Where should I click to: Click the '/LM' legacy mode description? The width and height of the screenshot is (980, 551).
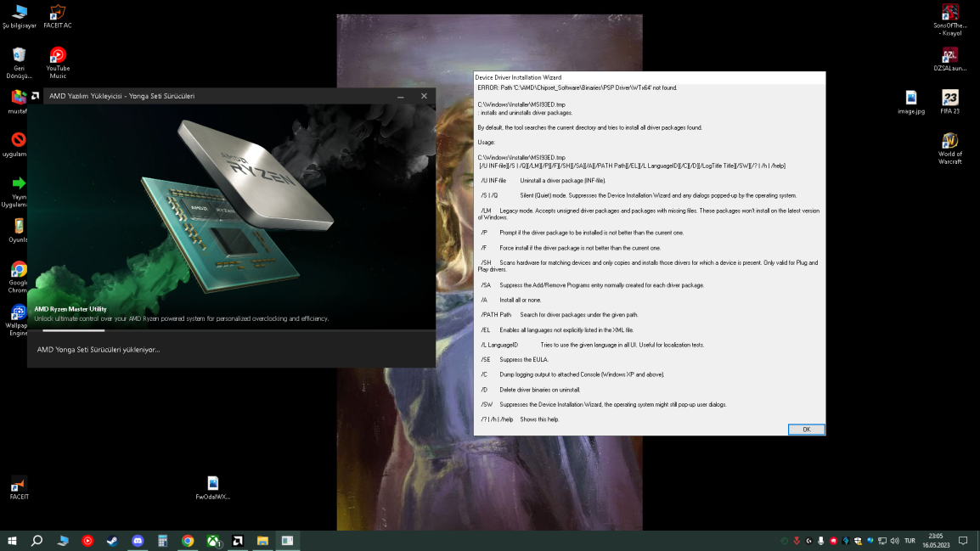tap(649, 214)
